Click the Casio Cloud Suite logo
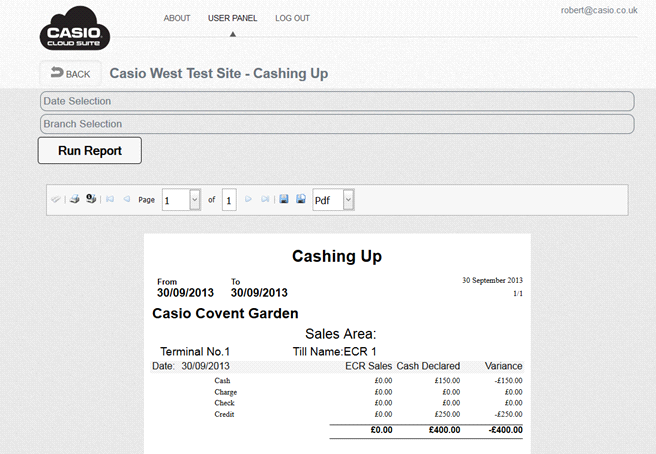Viewport: 656px width, 454px height. 75,29
